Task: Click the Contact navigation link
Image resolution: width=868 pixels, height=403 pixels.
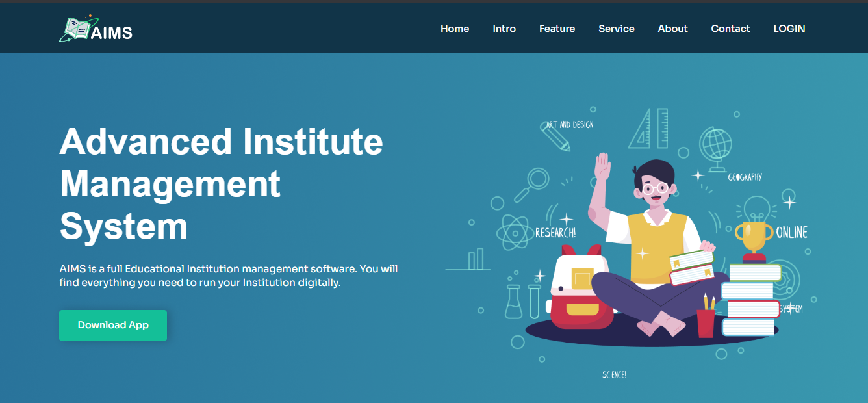Action: (730, 29)
